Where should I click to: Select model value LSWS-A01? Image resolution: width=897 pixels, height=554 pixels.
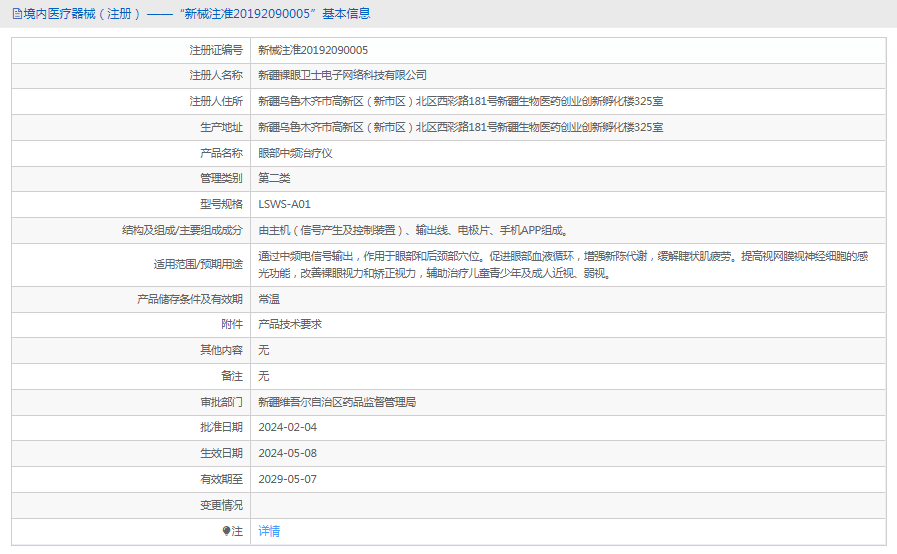(x=284, y=204)
